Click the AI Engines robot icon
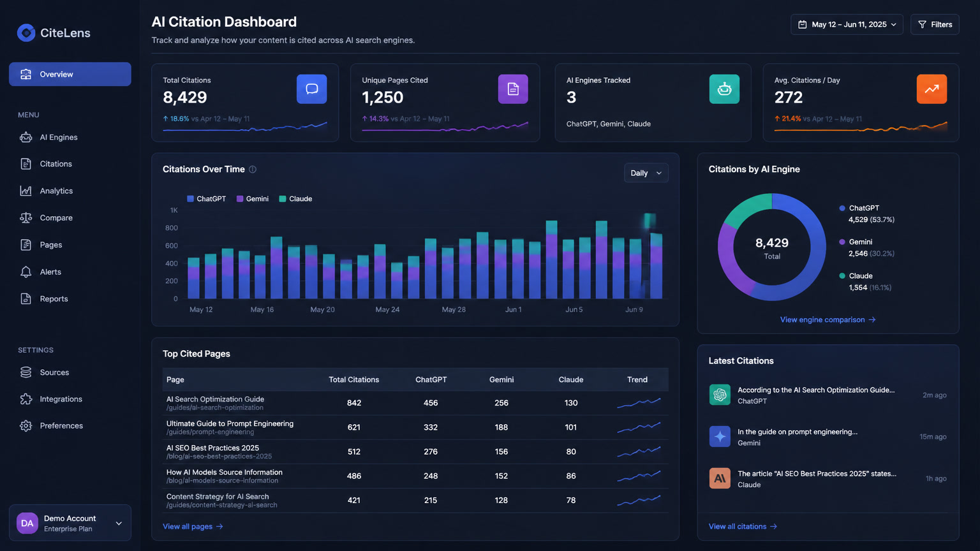Screen dimensions: 980x551 [26, 137]
